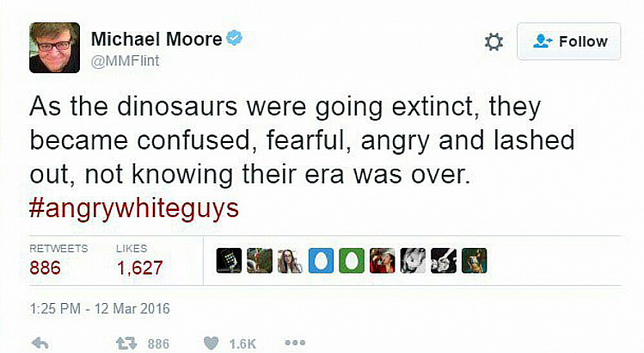Follow Michael Moore

click(568, 41)
